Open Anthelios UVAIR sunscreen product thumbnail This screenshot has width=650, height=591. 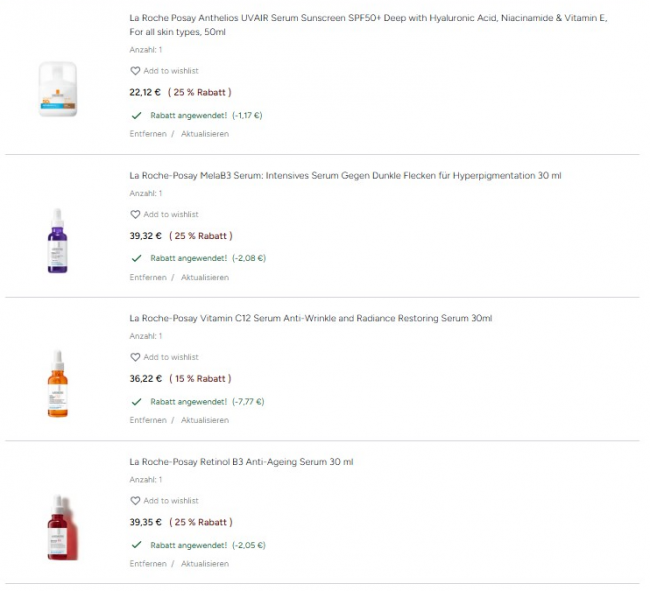point(57,89)
